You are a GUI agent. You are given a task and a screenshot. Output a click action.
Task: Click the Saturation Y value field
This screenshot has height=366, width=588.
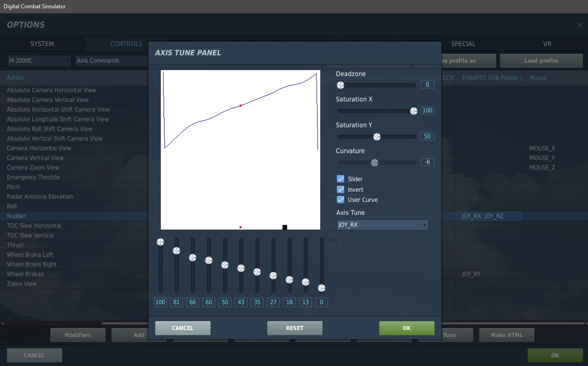tap(427, 136)
